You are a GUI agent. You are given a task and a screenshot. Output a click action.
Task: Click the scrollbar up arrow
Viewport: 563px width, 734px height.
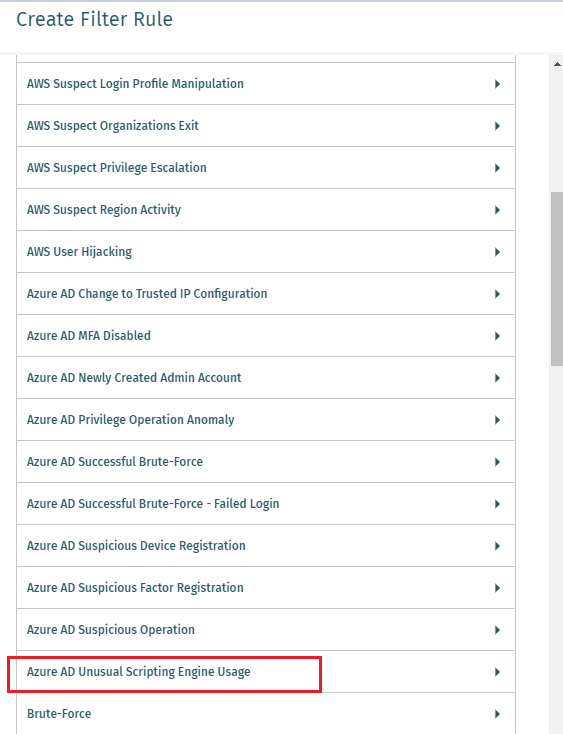557,64
